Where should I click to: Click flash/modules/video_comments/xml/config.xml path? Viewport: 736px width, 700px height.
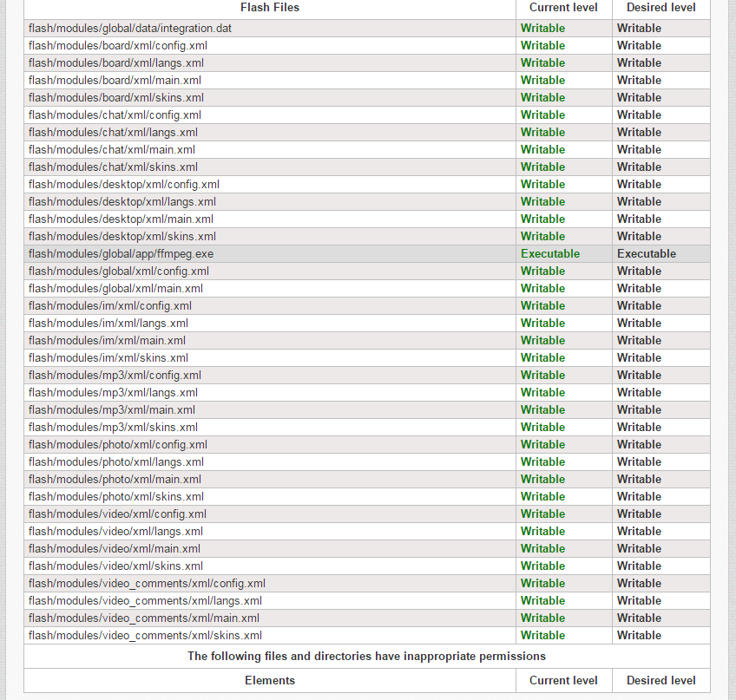tap(147, 584)
